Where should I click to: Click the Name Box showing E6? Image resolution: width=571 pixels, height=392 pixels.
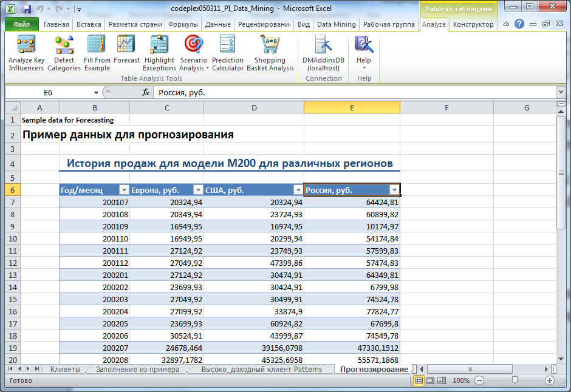click(x=48, y=93)
